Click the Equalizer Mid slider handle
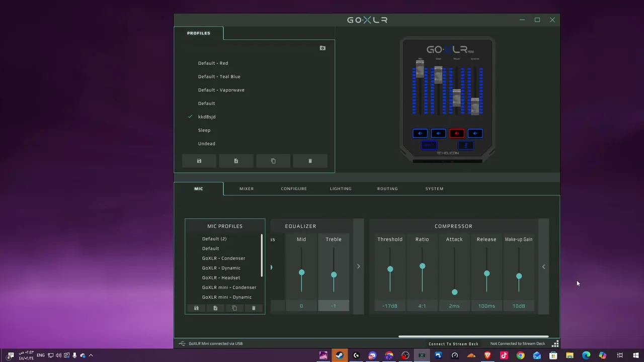Image resolution: width=644 pixels, height=362 pixels. click(x=301, y=273)
